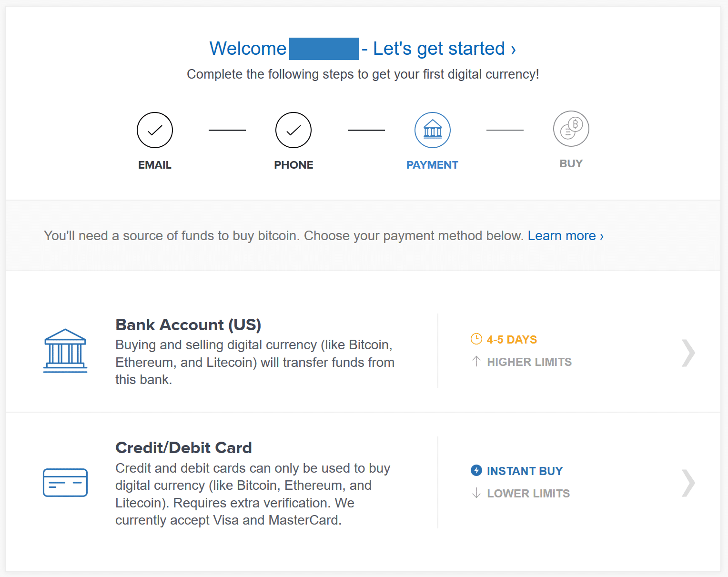This screenshot has width=728, height=577.
Task: Click the clock icon next to 4-5 DAYS
Action: [476, 339]
